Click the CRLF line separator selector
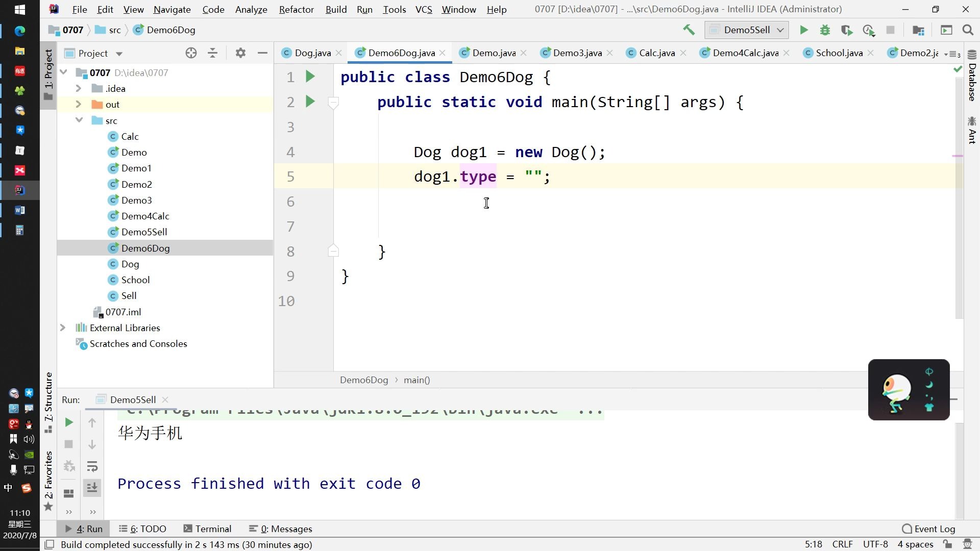 click(842, 544)
